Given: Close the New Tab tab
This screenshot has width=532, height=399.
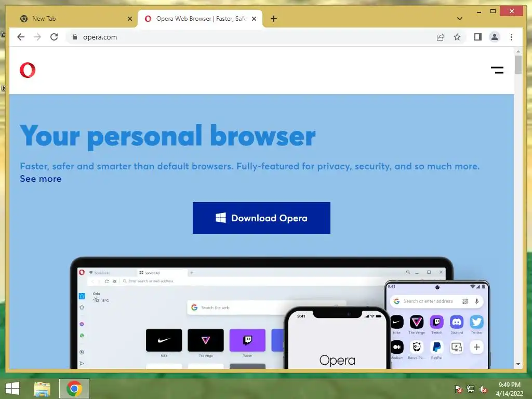Looking at the screenshot, I should 129,19.
